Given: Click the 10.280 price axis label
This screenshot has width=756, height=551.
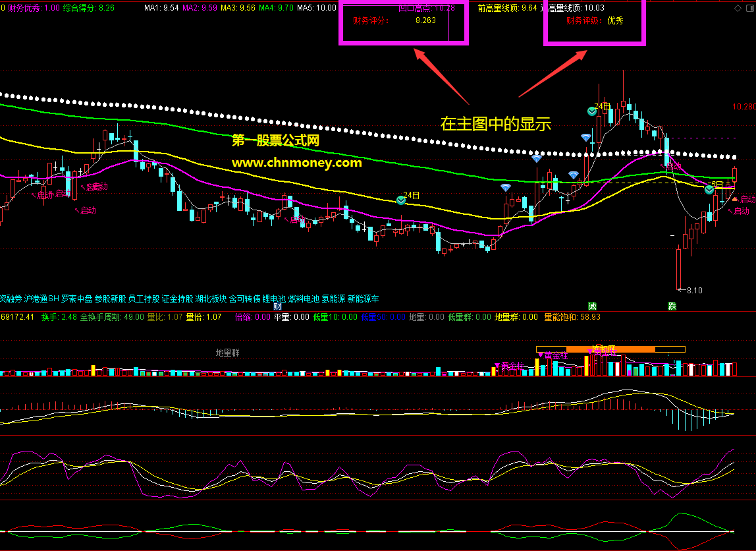Looking at the screenshot, I should coord(744,107).
